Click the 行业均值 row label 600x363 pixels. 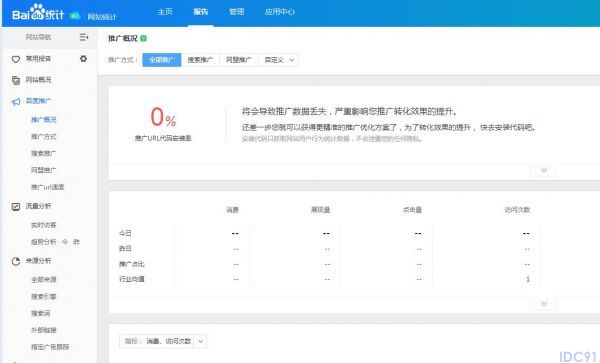(x=132, y=279)
